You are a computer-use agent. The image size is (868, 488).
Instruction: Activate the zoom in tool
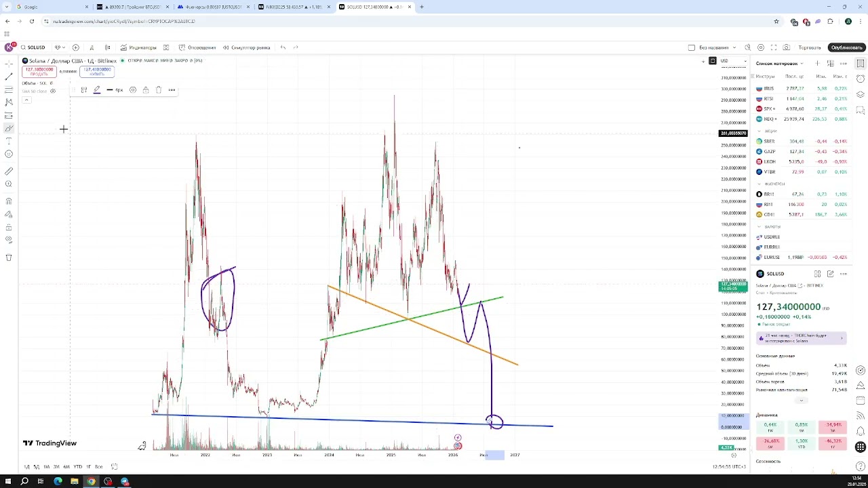click(x=9, y=184)
